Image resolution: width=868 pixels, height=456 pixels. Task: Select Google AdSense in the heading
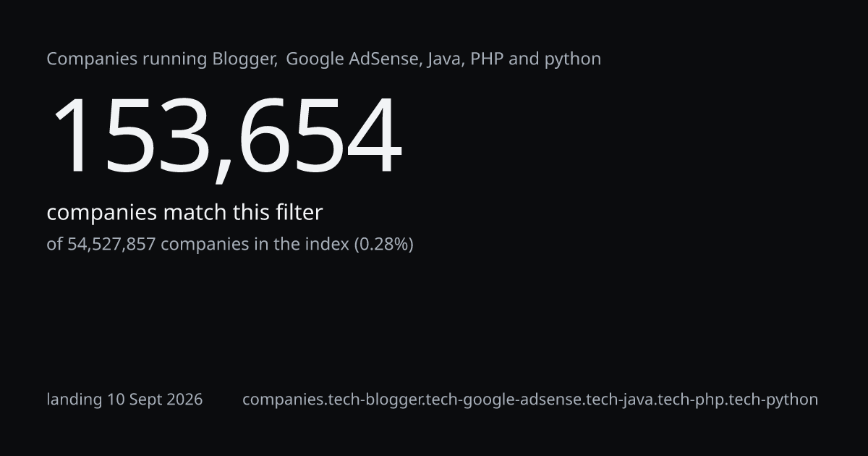[x=352, y=59]
